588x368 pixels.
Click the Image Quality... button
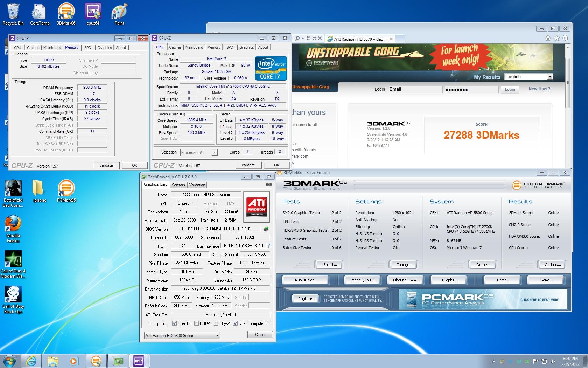tap(363, 280)
